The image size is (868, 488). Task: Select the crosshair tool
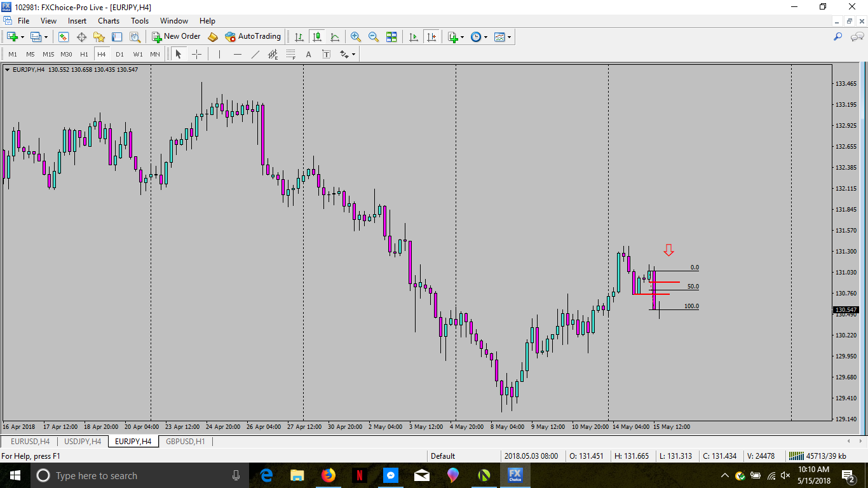coord(196,54)
